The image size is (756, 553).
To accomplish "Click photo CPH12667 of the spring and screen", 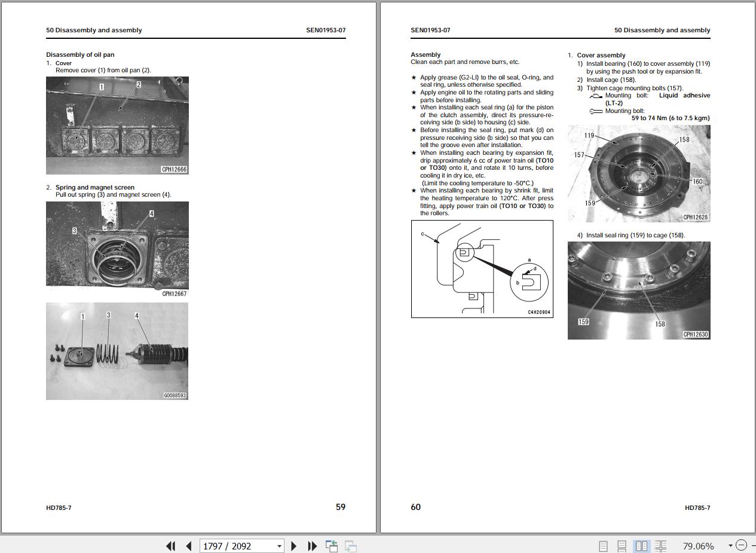I will tap(117, 249).
